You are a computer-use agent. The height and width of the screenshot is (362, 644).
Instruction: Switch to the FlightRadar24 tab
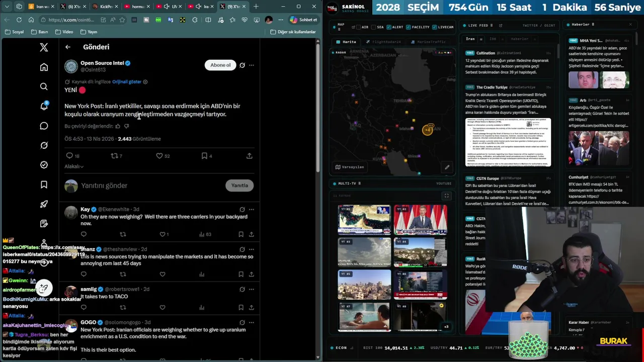tap(383, 42)
